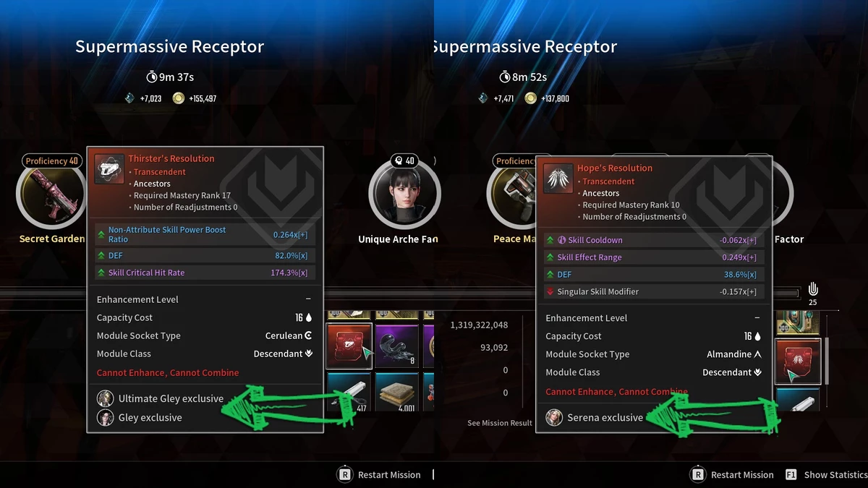Click the purple item reward tile showing 8

coord(397,346)
